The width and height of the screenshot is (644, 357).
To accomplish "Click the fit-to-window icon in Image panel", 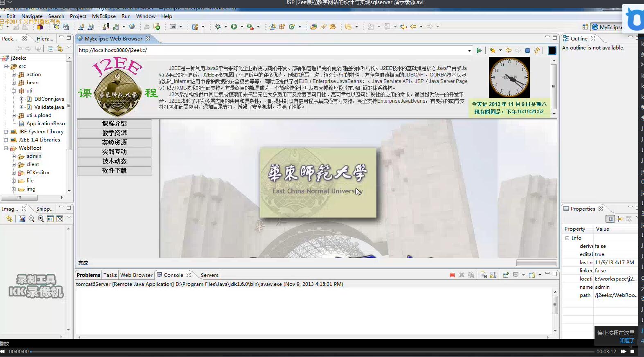I will click(60, 219).
